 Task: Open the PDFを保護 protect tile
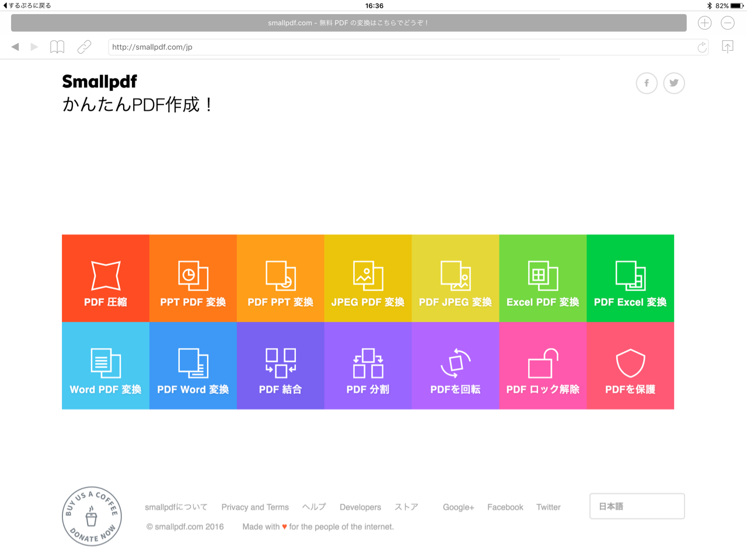pos(630,366)
